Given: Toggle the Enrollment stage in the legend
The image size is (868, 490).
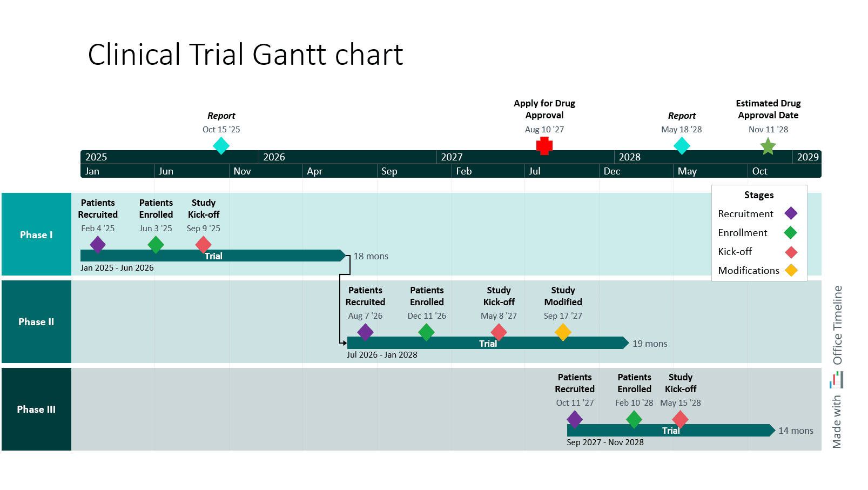Looking at the screenshot, I should click(x=743, y=232).
